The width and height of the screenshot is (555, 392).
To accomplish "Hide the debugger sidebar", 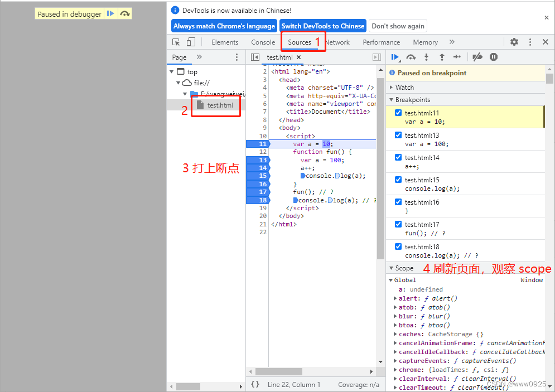I will 377,57.
